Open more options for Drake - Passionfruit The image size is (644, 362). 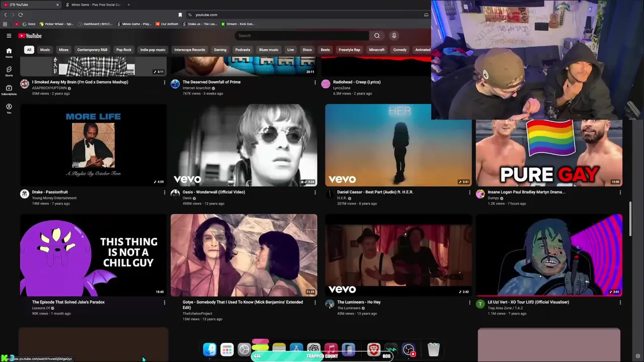164,193
